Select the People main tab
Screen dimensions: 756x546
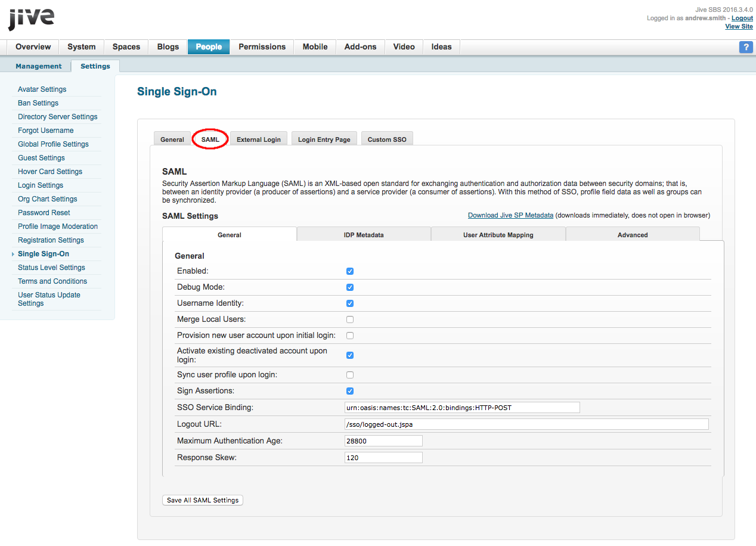click(209, 47)
